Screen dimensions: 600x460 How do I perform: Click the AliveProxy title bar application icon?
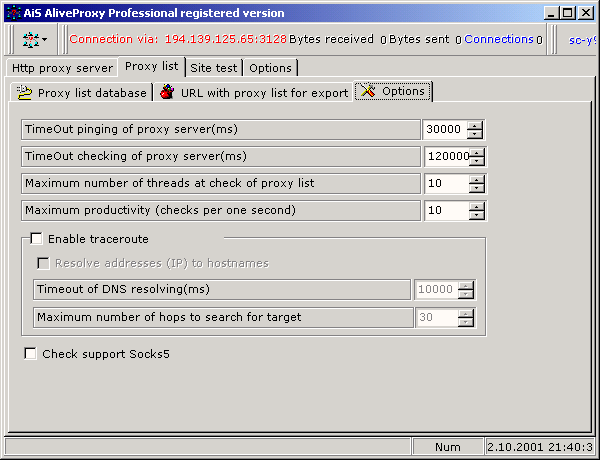tap(14, 13)
